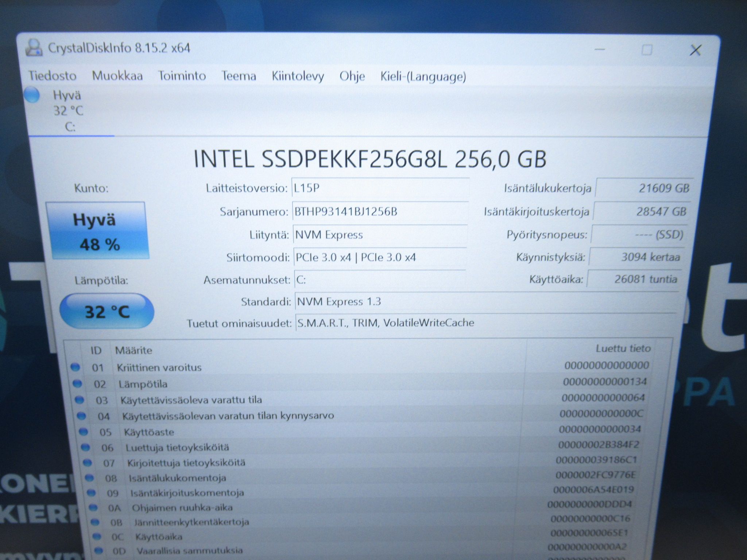Open the Teema menu
Screen dimensions: 747x560
tap(239, 76)
